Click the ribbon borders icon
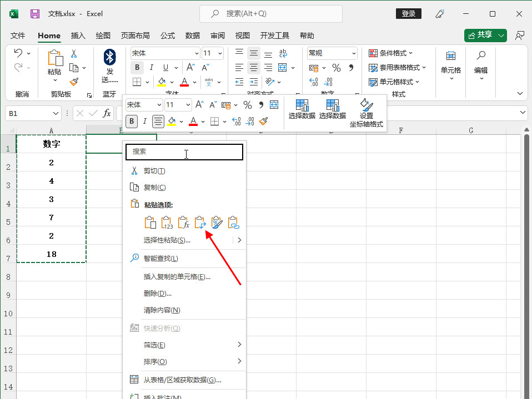Viewport: 532px width, 399px height. (137, 82)
